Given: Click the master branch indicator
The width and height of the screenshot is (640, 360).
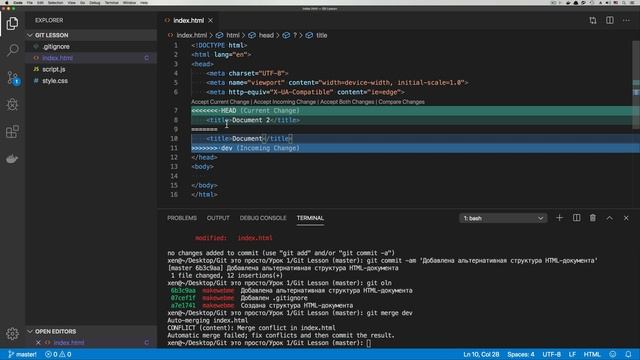Looking at the screenshot, I should click(22, 354).
